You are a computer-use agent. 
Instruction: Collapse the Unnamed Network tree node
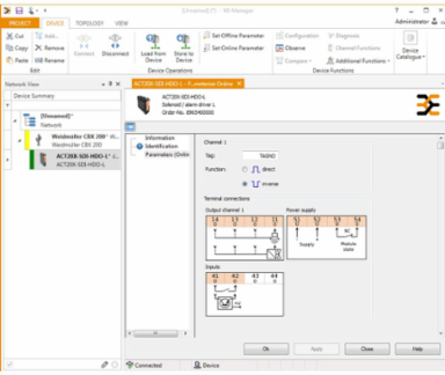[15, 120]
